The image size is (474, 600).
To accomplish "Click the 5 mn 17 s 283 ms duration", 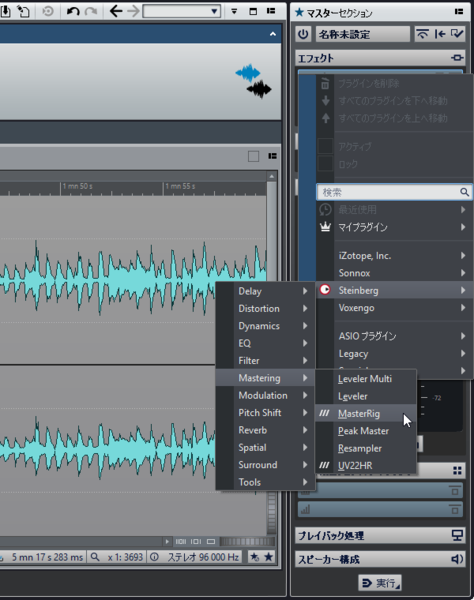I will [x=47, y=557].
